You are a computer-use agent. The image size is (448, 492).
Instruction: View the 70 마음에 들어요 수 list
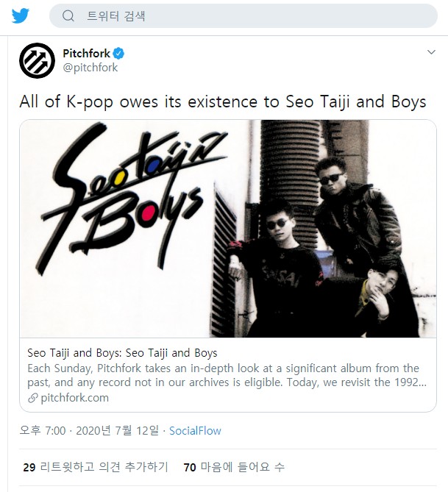[x=234, y=467]
